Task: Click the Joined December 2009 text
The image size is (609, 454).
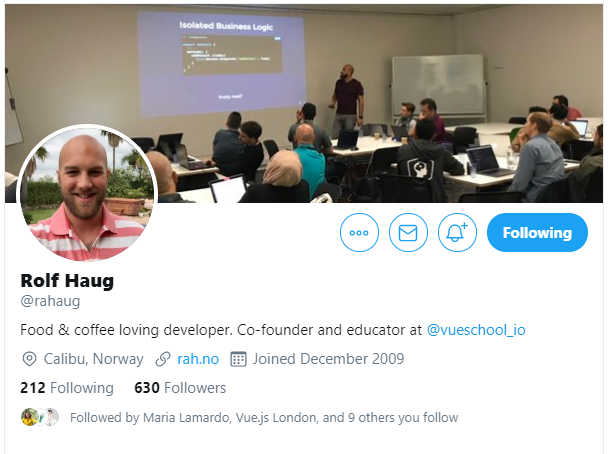Action: pos(329,359)
